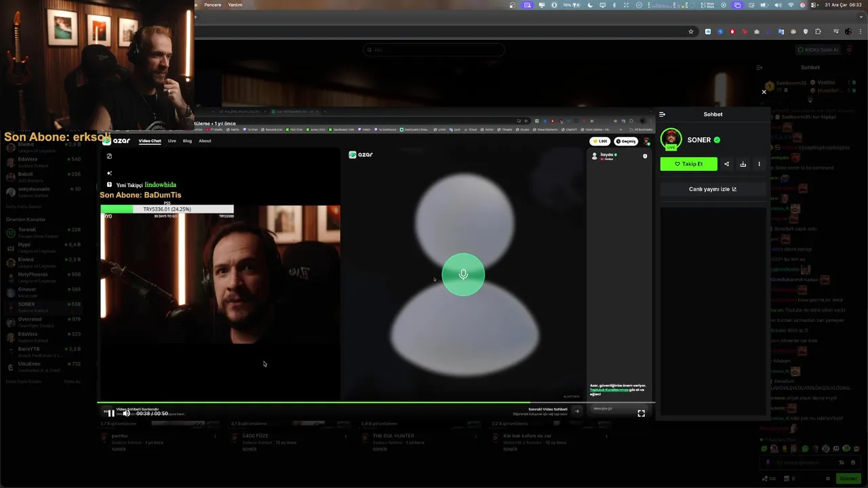This screenshot has width=868, height=488.
Task: Click the Geçmiş button in Azar video
Action: [626, 142]
